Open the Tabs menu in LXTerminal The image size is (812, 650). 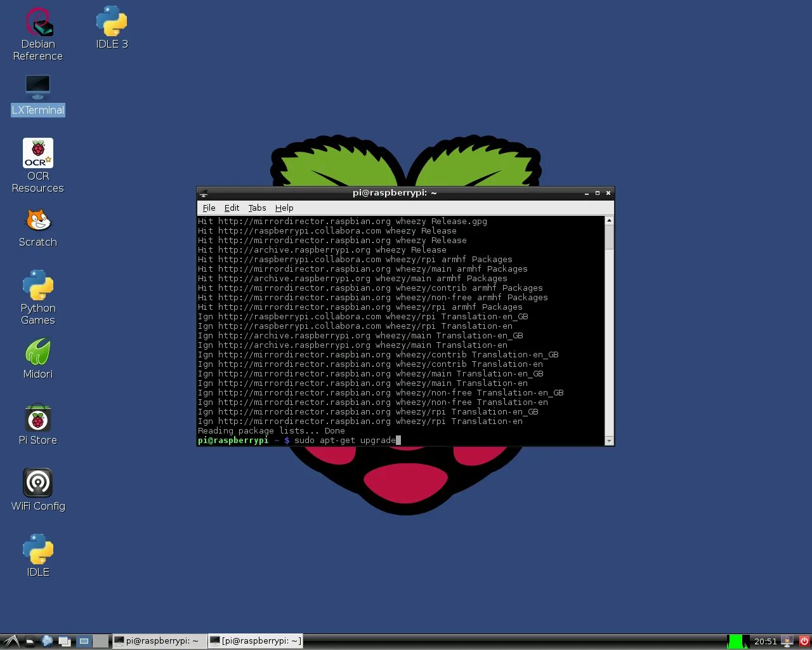[257, 208]
